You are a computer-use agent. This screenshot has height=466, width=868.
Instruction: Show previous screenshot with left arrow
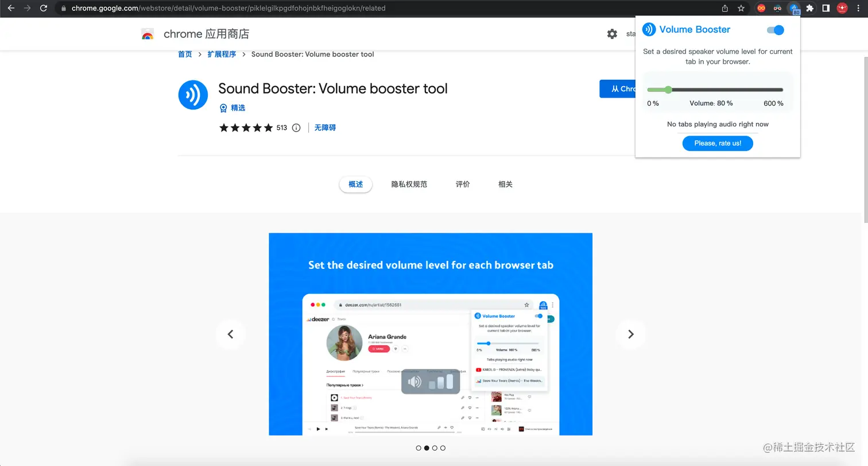[x=230, y=334]
